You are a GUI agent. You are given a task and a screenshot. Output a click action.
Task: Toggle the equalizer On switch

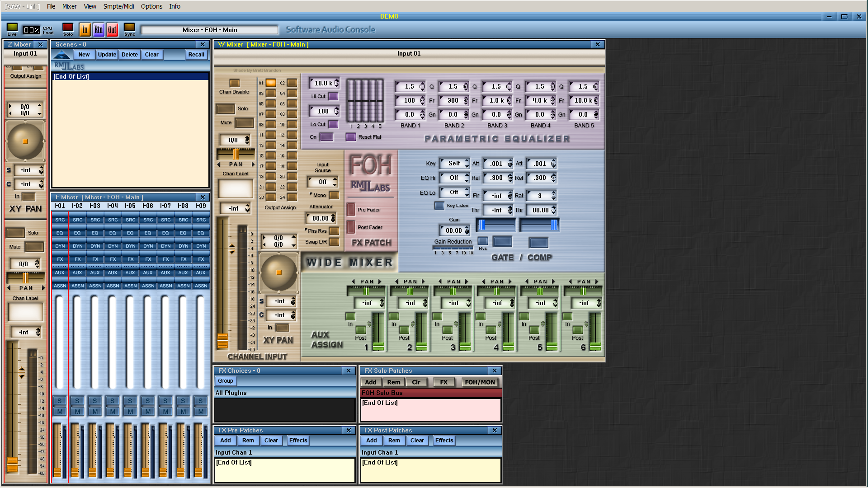tap(326, 137)
